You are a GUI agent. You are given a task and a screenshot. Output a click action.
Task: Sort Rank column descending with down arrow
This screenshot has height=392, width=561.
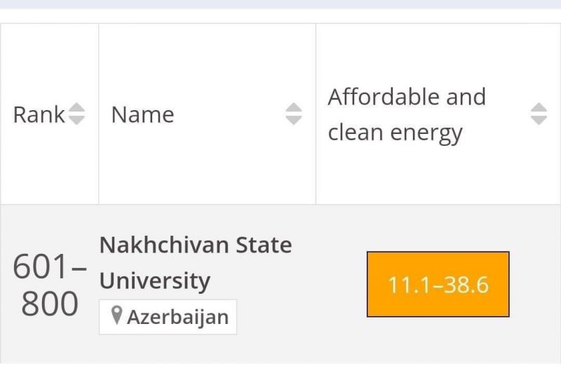pos(76,121)
